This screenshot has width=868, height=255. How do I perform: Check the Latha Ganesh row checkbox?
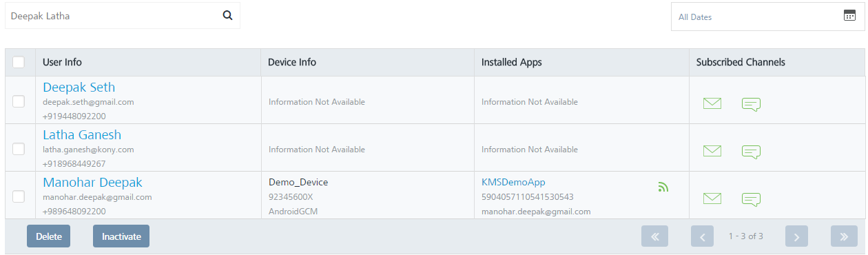tap(19, 149)
